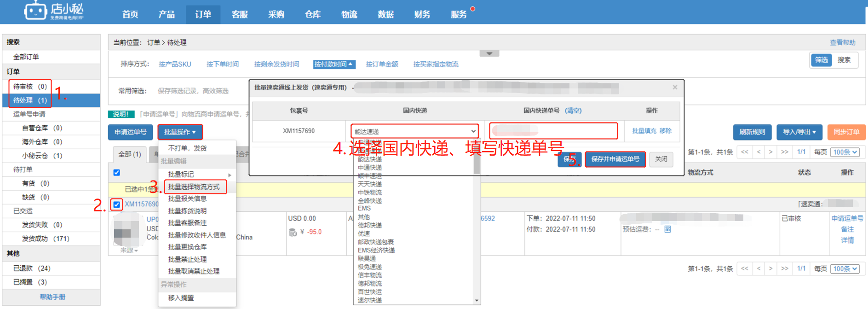Click the freight calculator icon beside 预估运费
This screenshot has height=309, width=868.
(667, 229)
